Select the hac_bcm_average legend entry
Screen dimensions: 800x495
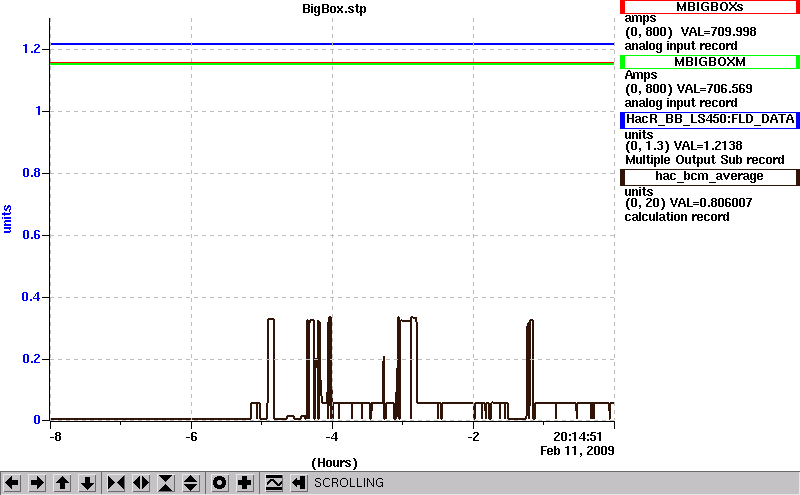709,177
